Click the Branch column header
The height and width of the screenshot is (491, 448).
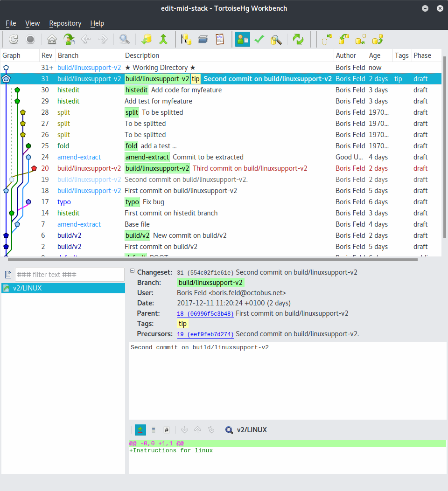click(89, 55)
